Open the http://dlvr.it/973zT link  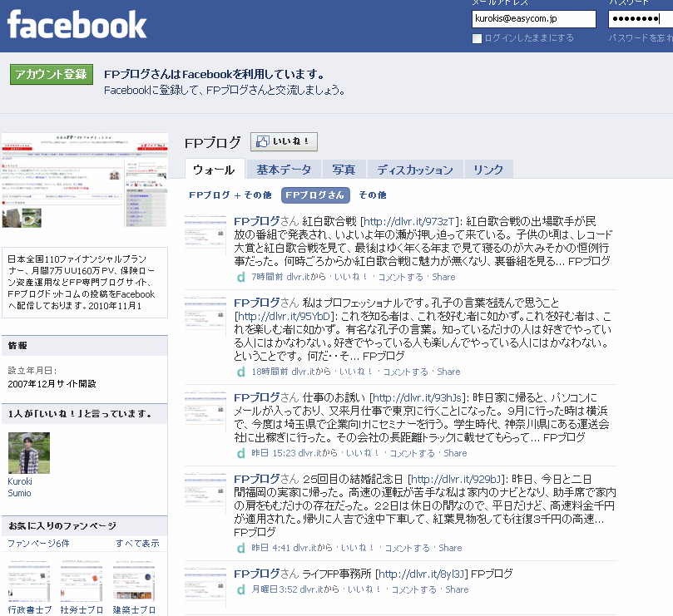(408, 221)
